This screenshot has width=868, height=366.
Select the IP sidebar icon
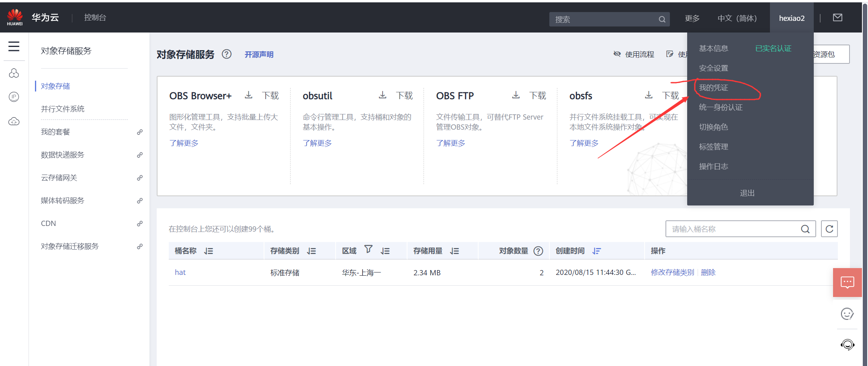coord(14,97)
